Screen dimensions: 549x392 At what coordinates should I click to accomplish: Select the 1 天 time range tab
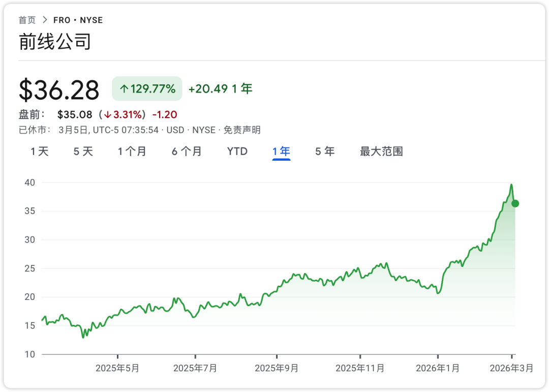tap(40, 152)
